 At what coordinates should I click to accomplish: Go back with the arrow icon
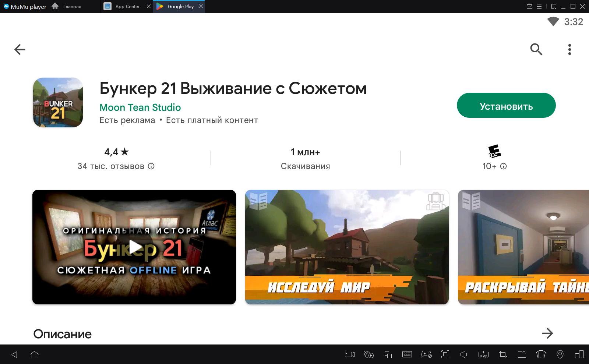click(20, 49)
